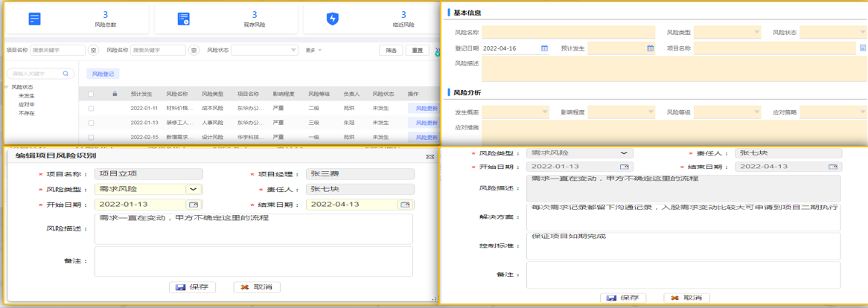Screen dimensions: 868x308
Task: Select 未发生 in the 风险状态 tree
Action: 27,96
